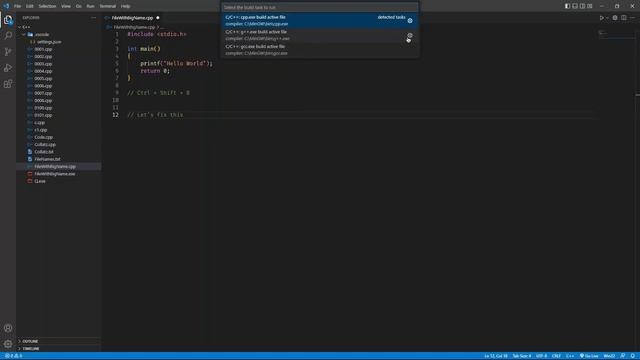Open the Selection menu

pyautogui.click(x=47, y=6)
